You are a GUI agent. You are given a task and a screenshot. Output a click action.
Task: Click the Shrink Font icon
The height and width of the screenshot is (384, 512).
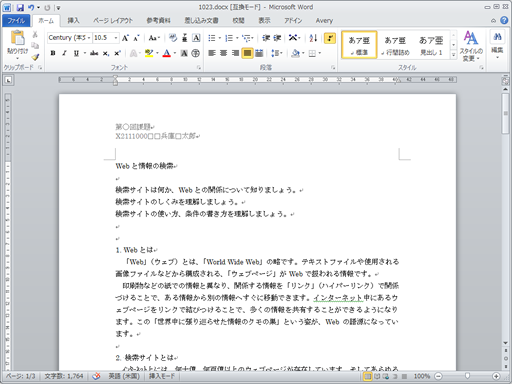pos(136,38)
